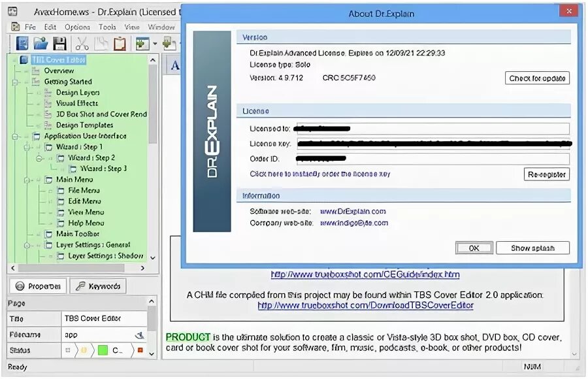Collapse the Getting Started tree node
This screenshot has width=588, height=379.
15,82
